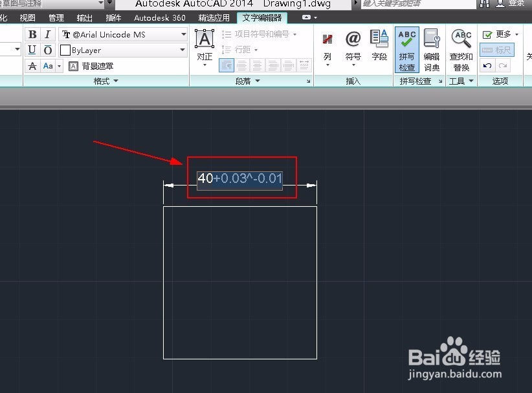Screen dimensions: 532x393
Task: Switch to the 输出 tab
Action: (x=85, y=17)
